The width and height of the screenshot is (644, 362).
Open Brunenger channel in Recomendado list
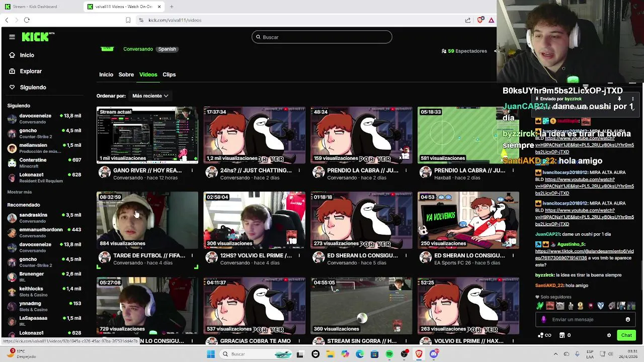(x=44, y=277)
